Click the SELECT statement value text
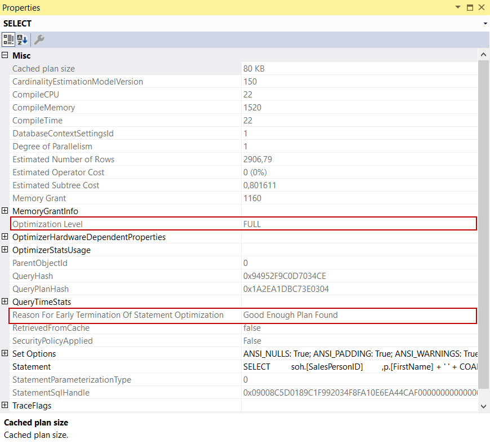Image resolution: width=490 pixels, height=448 pixels. tap(360, 367)
